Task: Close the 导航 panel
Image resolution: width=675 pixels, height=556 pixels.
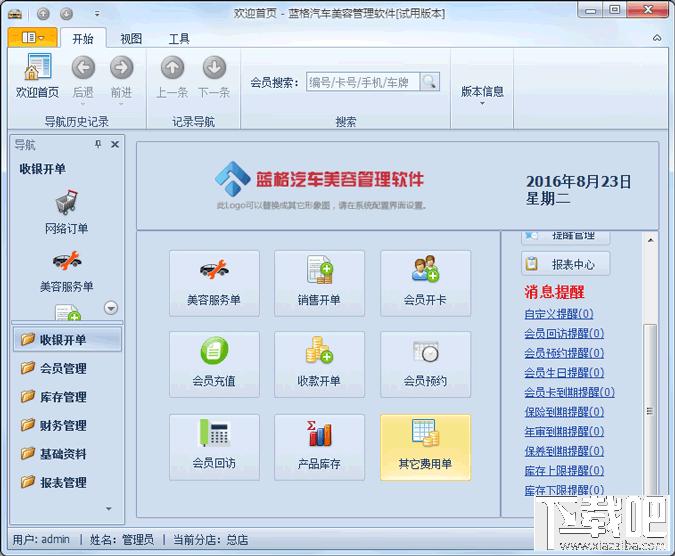Action: [x=115, y=144]
